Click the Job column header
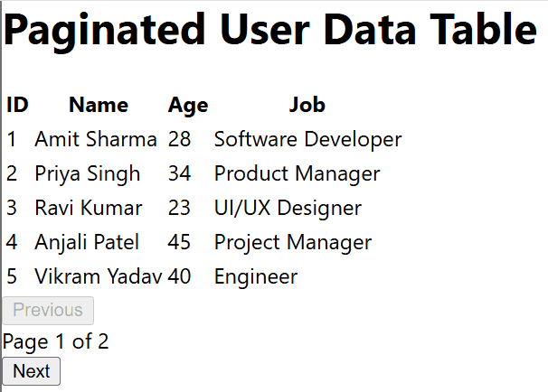The height and width of the screenshot is (392, 548). pos(307,105)
